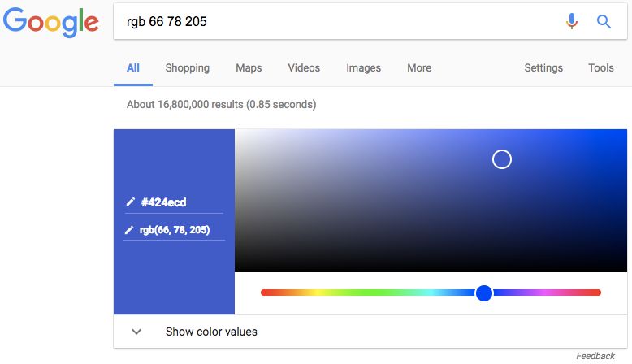Click the Show color values label
Image resolution: width=632 pixels, height=364 pixels.
point(211,331)
